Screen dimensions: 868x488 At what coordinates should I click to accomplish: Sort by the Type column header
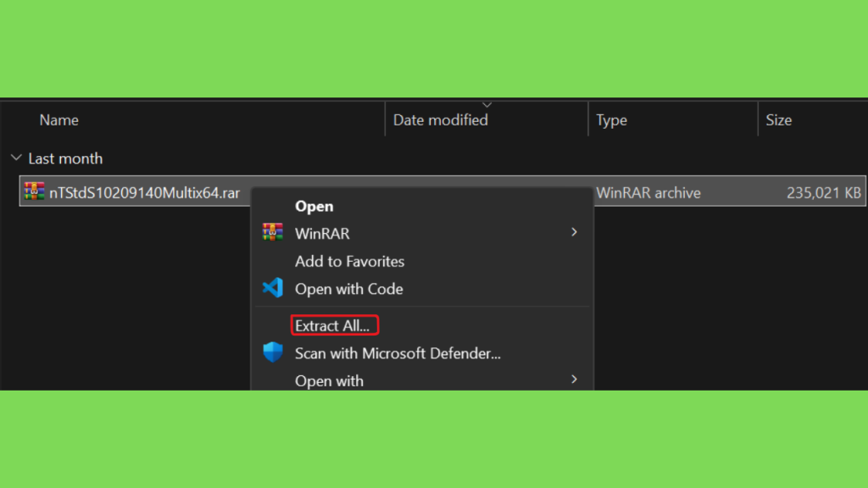(x=611, y=120)
